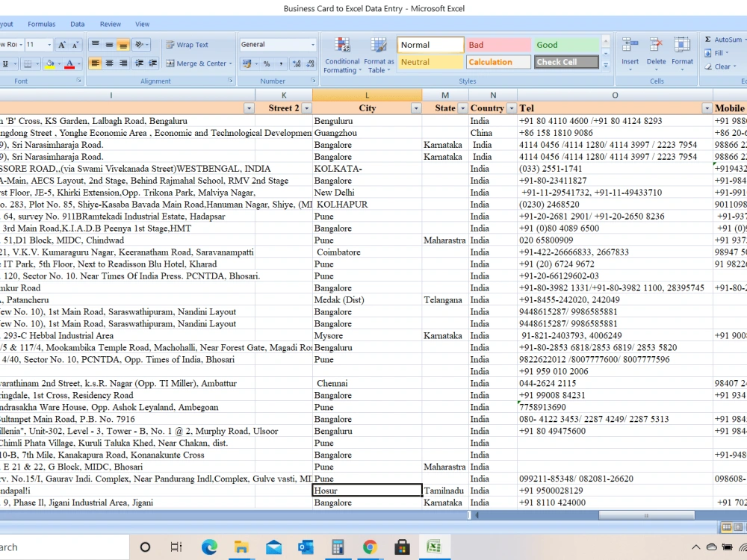Image resolution: width=747 pixels, height=560 pixels.
Task: Toggle left text alignment
Action: pos(96,63)
